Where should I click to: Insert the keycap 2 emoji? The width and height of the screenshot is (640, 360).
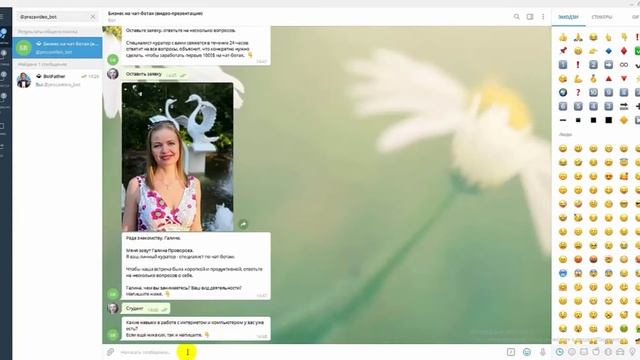point(593,65)
